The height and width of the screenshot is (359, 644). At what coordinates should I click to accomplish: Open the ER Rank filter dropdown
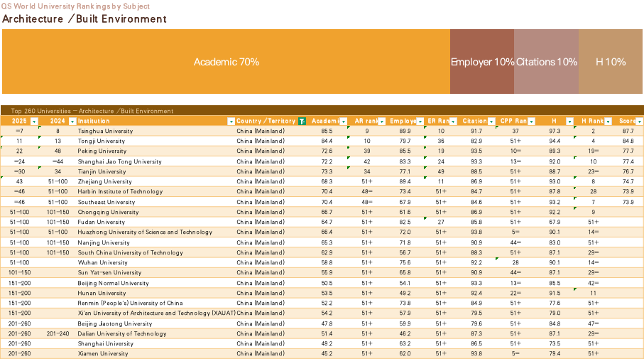(x=454, y=121)
